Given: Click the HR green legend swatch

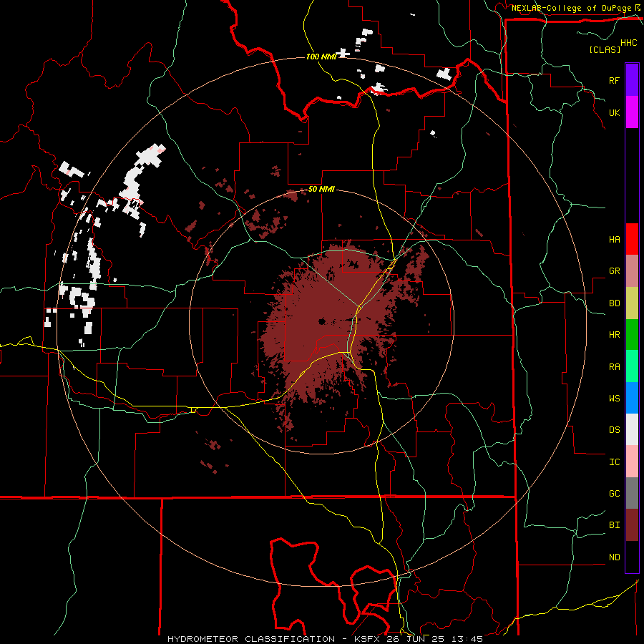Looking at the screenshot, I should tap(632, 335).
